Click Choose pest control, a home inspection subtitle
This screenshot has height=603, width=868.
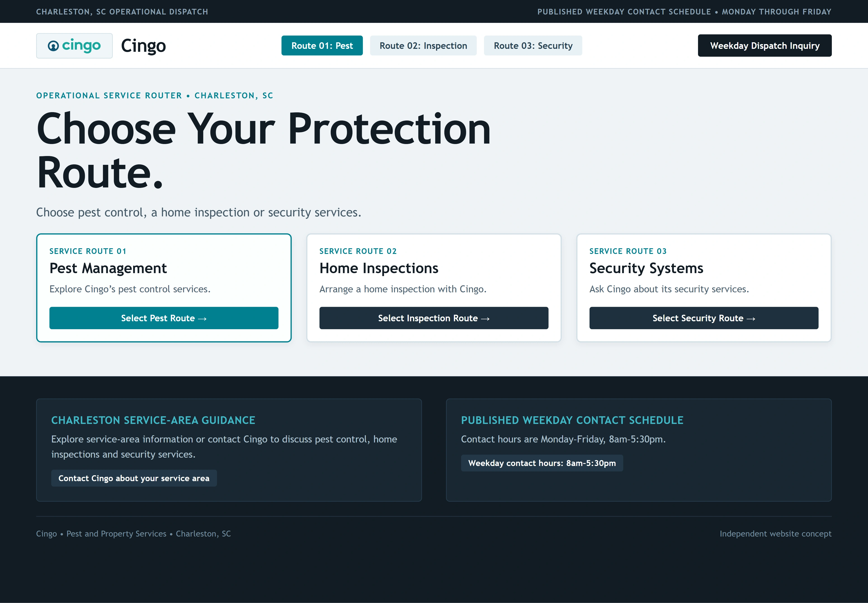click(199, 212)
